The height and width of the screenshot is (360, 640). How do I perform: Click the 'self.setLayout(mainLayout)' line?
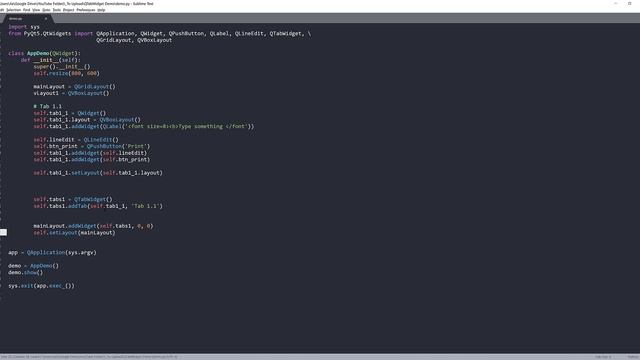(x=74, y=233)
